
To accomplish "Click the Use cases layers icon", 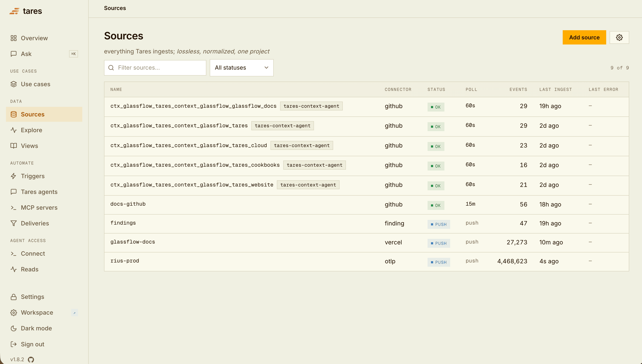I will coord(13,84).
